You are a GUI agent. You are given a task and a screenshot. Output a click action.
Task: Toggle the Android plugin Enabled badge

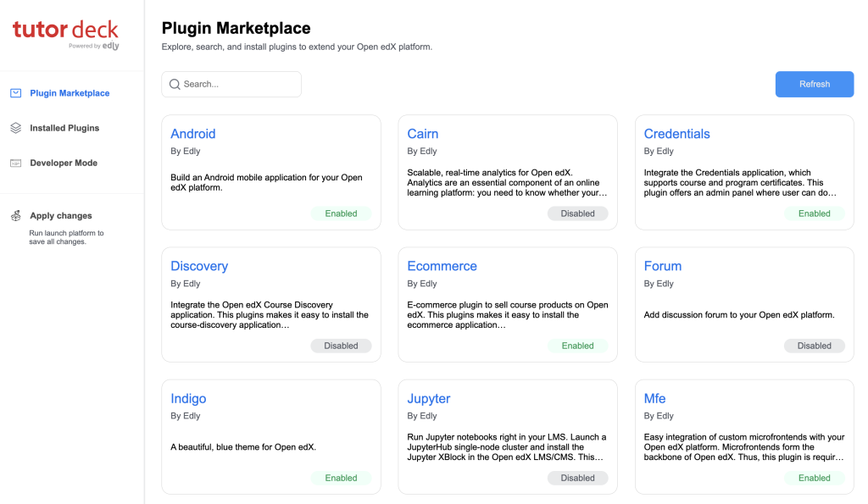point(341,213)
